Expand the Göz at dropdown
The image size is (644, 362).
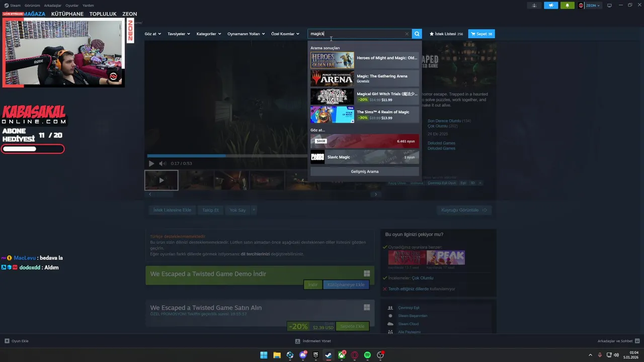(x=153, y=34)
